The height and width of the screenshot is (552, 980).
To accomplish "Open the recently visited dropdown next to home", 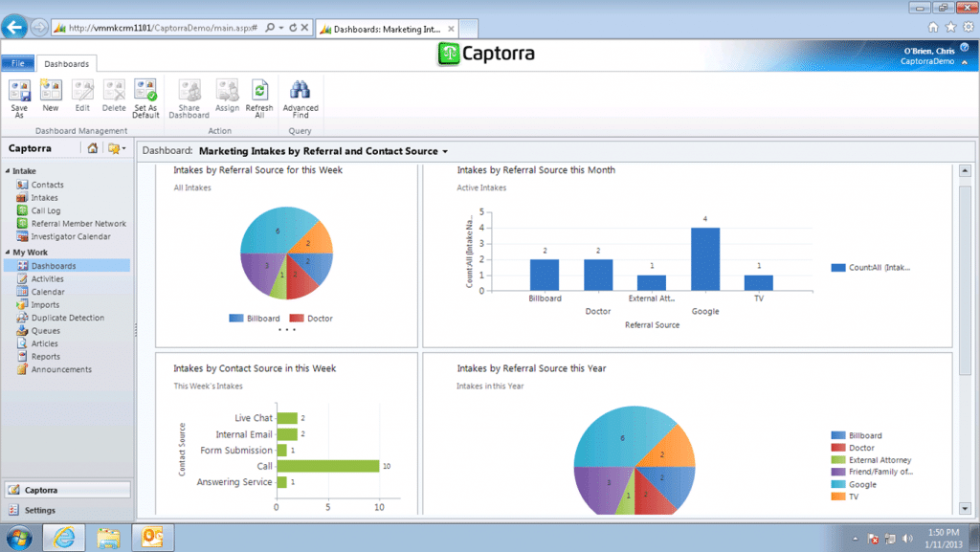I will (x=116, y=148).
